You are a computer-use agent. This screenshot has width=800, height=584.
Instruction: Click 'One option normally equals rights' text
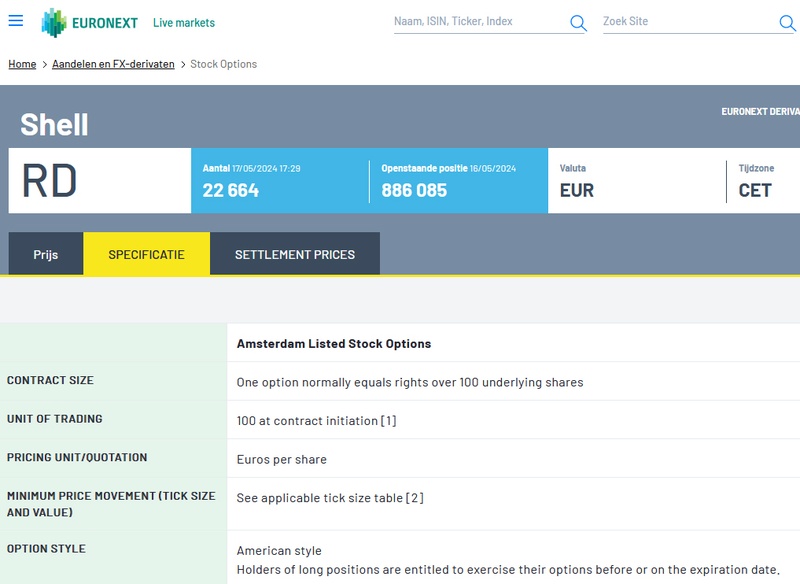410,383
